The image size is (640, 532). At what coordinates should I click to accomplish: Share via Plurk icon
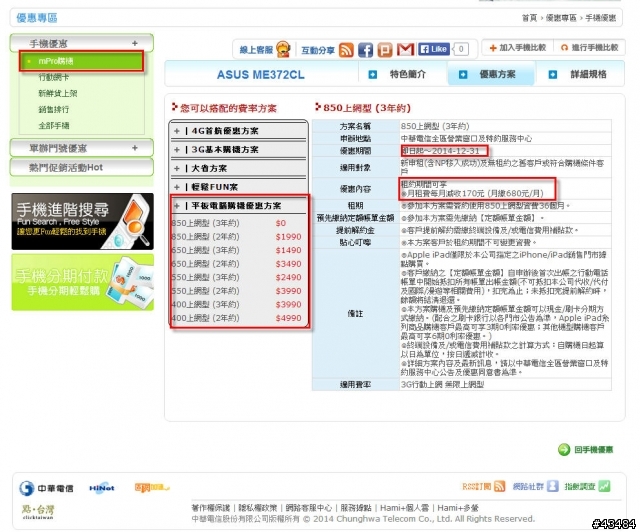tap(384, 50)
